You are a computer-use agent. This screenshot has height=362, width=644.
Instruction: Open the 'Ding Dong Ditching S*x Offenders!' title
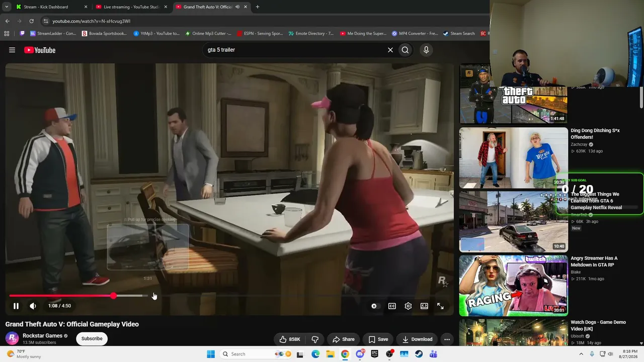[595, 134]
